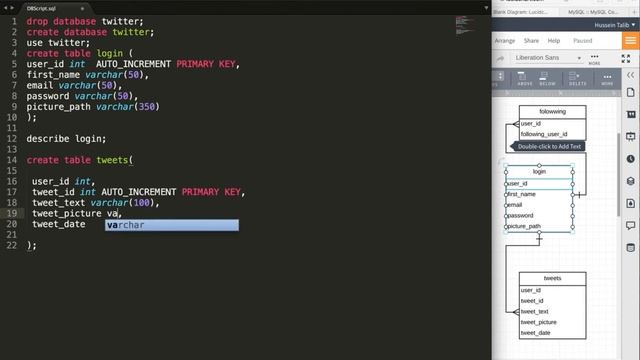The height and width of the screenshot is (360, 640).
Task: Select tweet_text field in tweets table
Action: click(552, 311)
